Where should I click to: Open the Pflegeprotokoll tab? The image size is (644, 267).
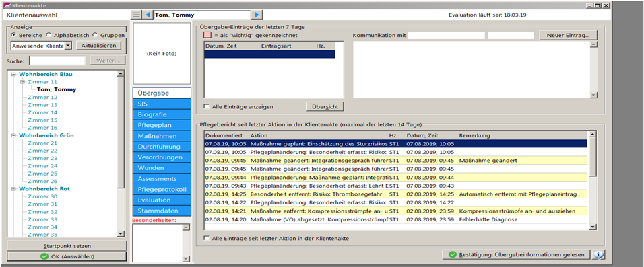pyautogui.click(x=162, y=190)
